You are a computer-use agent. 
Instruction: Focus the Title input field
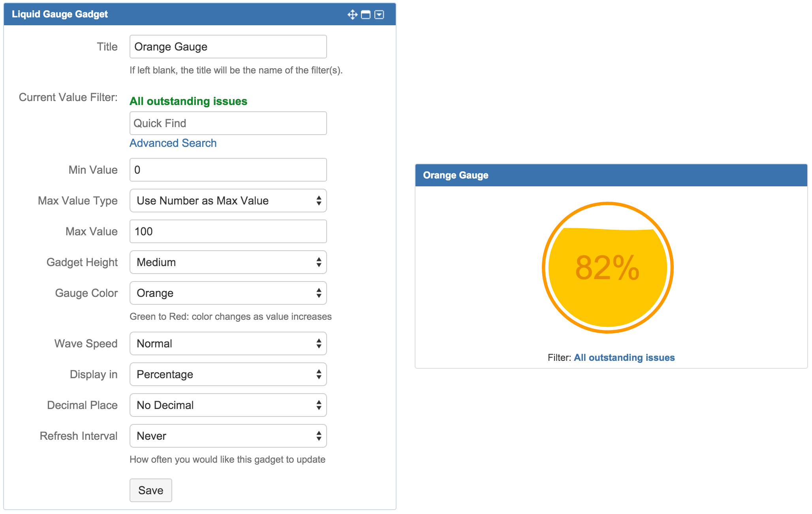228,47
